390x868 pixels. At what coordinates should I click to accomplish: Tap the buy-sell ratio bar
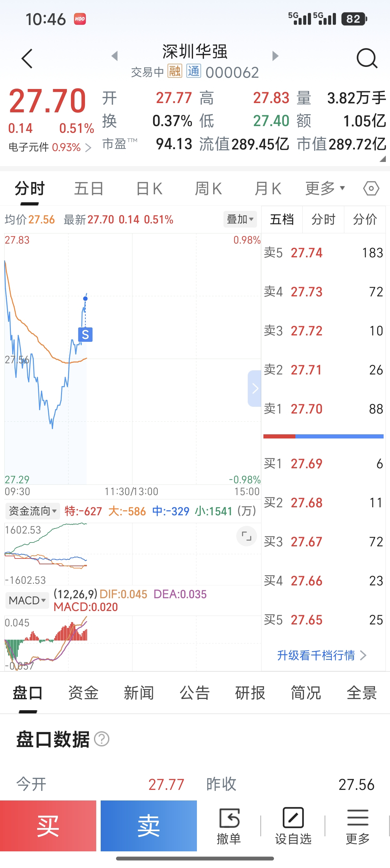tap(324, 436)
